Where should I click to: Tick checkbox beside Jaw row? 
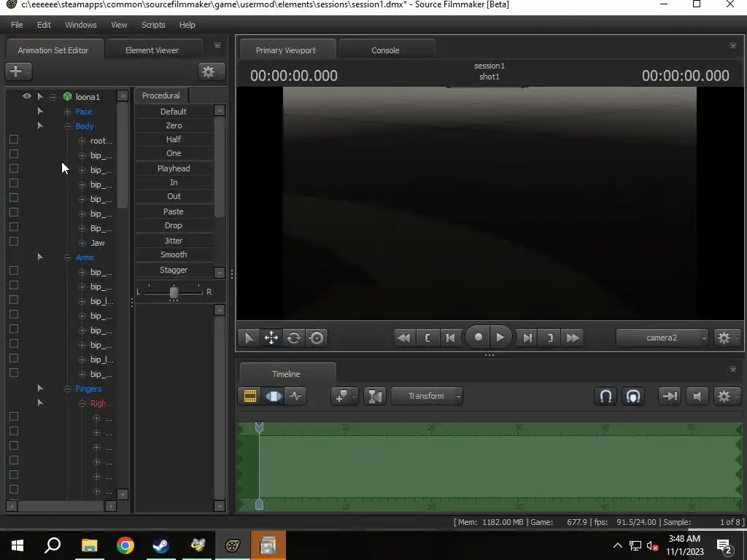(14, 241)
